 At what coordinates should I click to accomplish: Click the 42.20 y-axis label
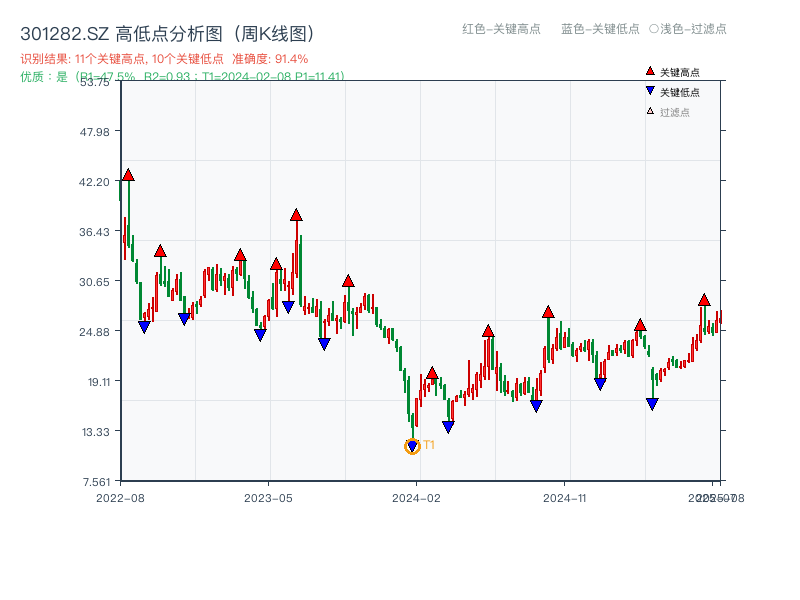tap(94, 182)
